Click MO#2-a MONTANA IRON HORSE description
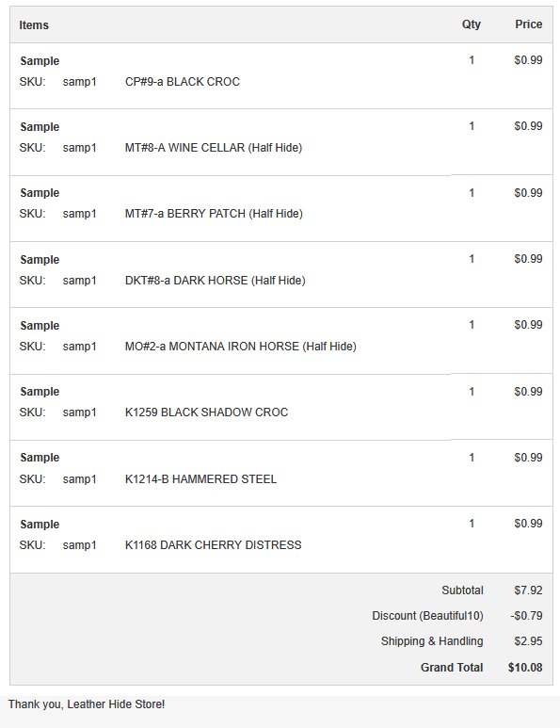 click(x=241, y=347)
